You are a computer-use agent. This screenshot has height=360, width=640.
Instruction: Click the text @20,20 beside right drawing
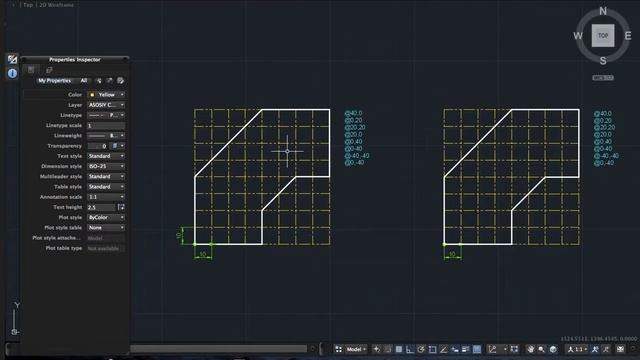tap(605, 127)
